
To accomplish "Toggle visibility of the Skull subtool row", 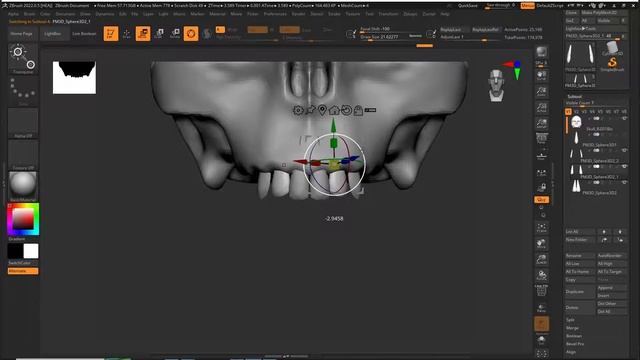I will (624, 118).
